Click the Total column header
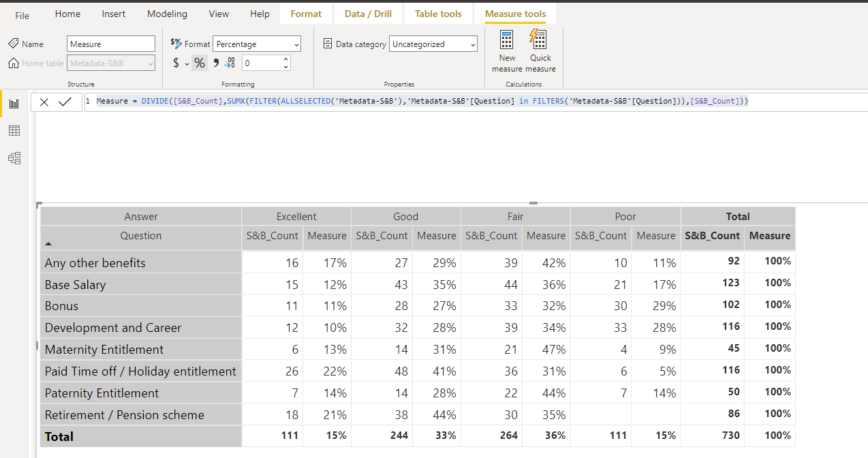The image size is (868, 458). 738,216
